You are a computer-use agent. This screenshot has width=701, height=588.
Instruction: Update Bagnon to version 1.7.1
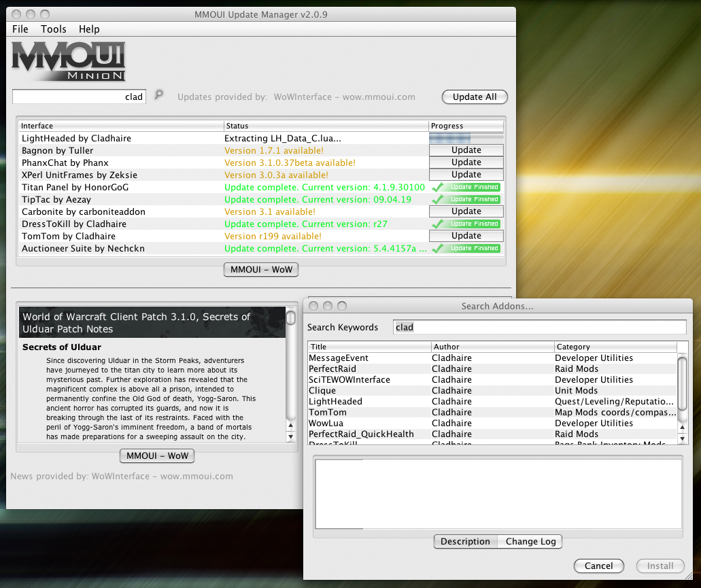(466, 150)
